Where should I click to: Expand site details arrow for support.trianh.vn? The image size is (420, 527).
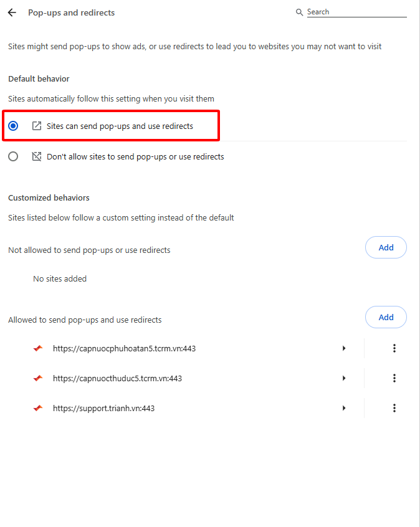(x=344, y=408)
